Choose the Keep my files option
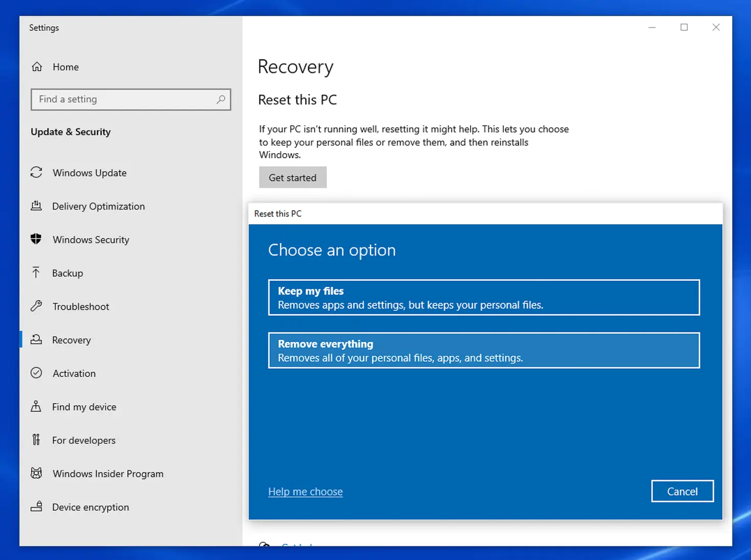Image resolution: width=751 pixels, height=560 pixels. (x=483, y=298)
